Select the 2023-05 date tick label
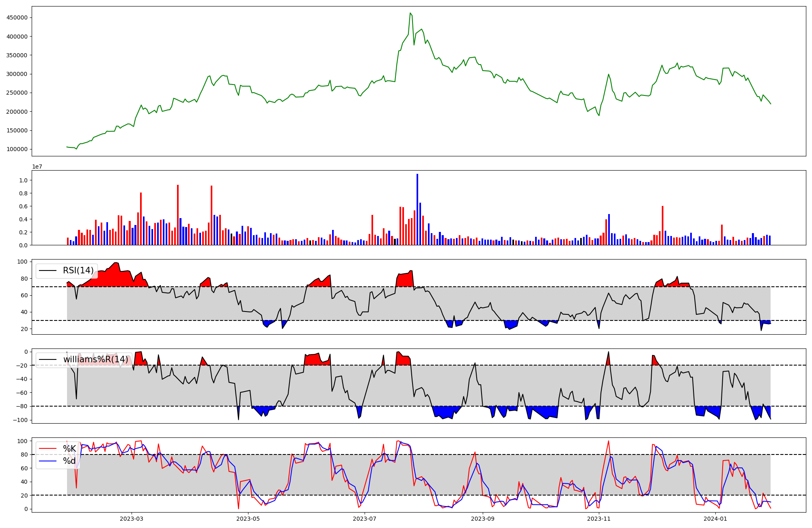 click(x=248, y=519)
